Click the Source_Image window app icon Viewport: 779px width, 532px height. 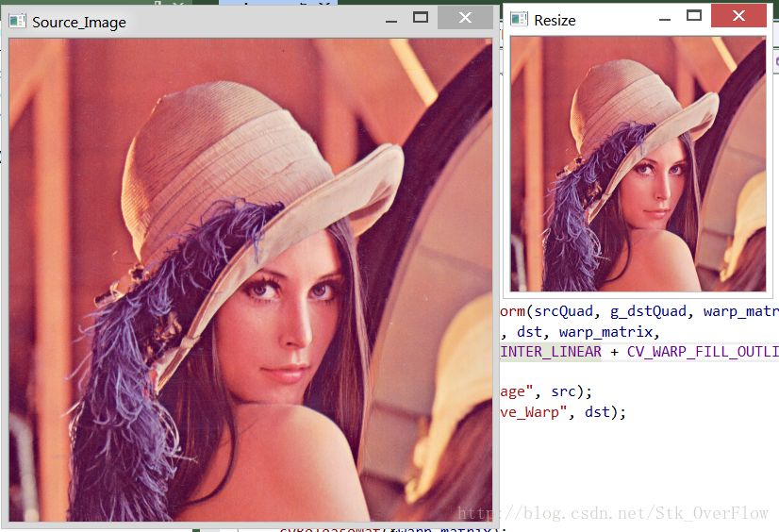(17, 21)
